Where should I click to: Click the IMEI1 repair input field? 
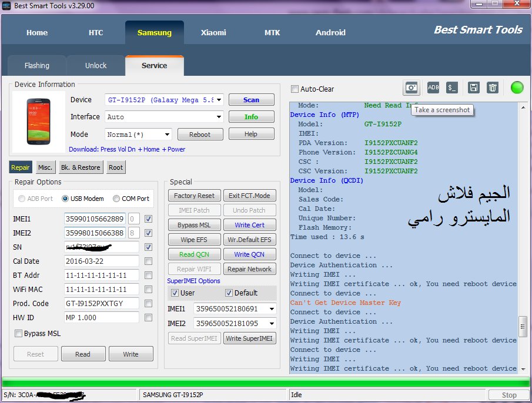95,219
